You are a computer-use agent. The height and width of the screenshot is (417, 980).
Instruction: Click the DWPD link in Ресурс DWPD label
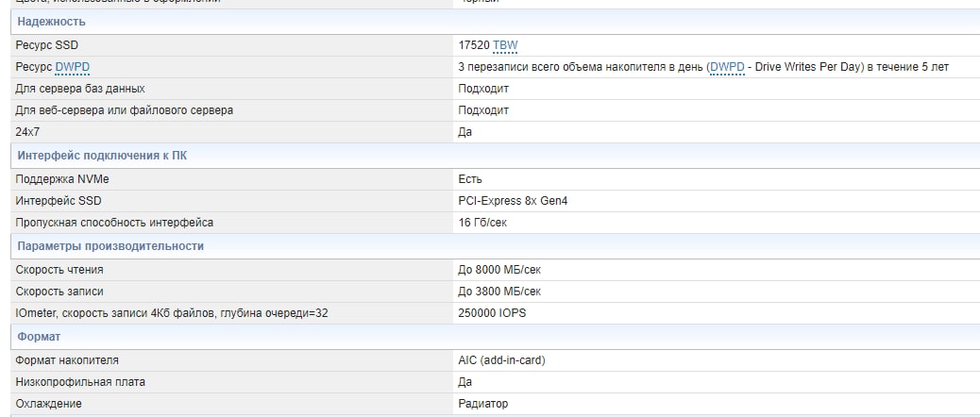tap(73, 67)
